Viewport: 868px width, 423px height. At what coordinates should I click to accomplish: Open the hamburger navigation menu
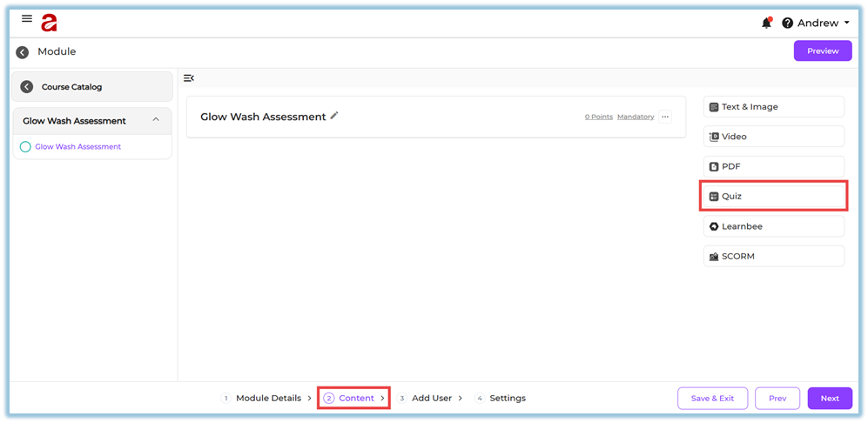(x=27, y=18)
